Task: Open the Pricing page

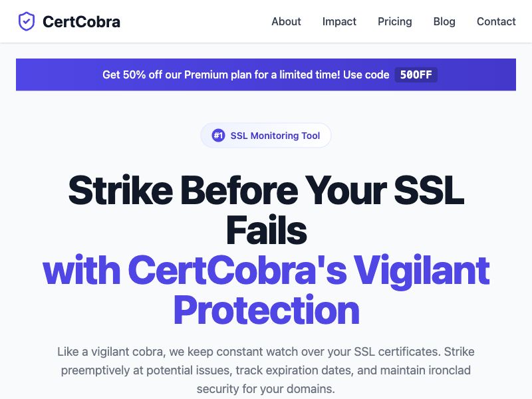Action: point(394,21)
